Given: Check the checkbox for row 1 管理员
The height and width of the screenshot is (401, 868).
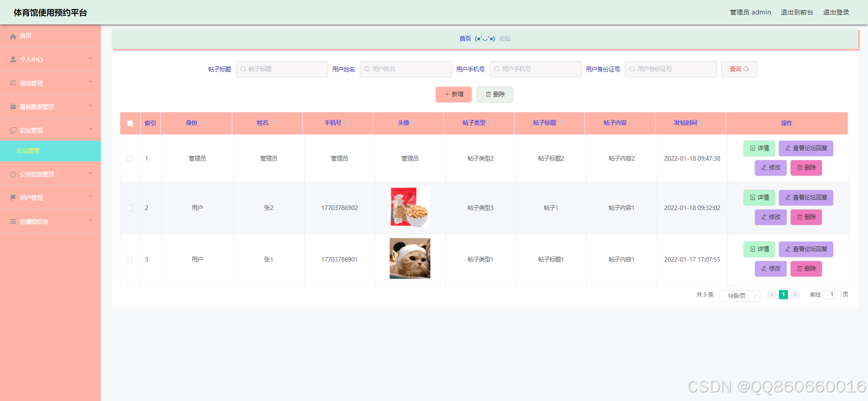Looking at the screenshot, I should [x=130, y=159].
